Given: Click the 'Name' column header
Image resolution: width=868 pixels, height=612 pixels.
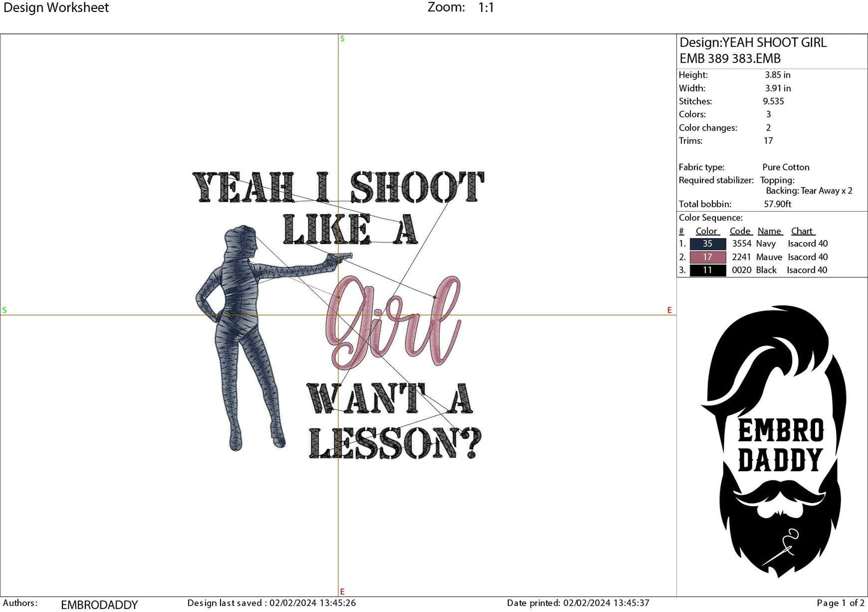Looking at the screenshot, I should tap(769, 231).
